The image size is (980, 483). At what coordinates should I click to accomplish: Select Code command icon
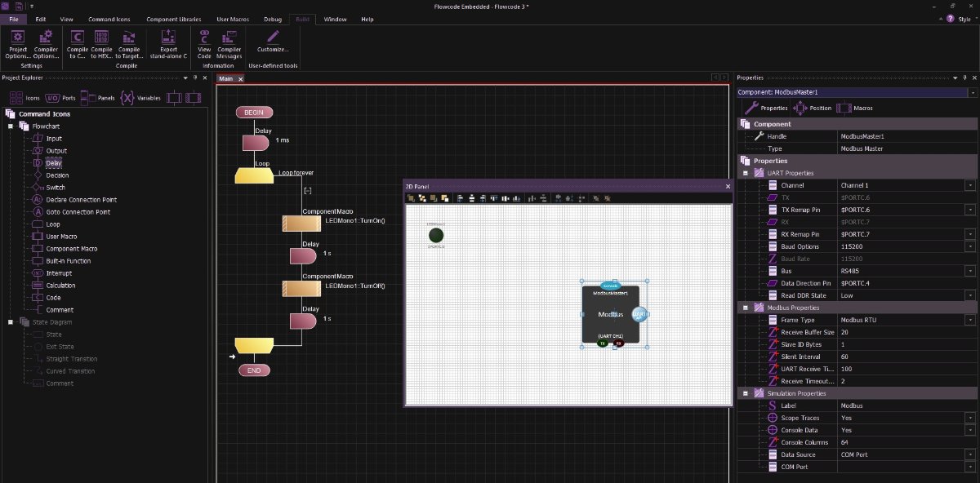(46, 298)
